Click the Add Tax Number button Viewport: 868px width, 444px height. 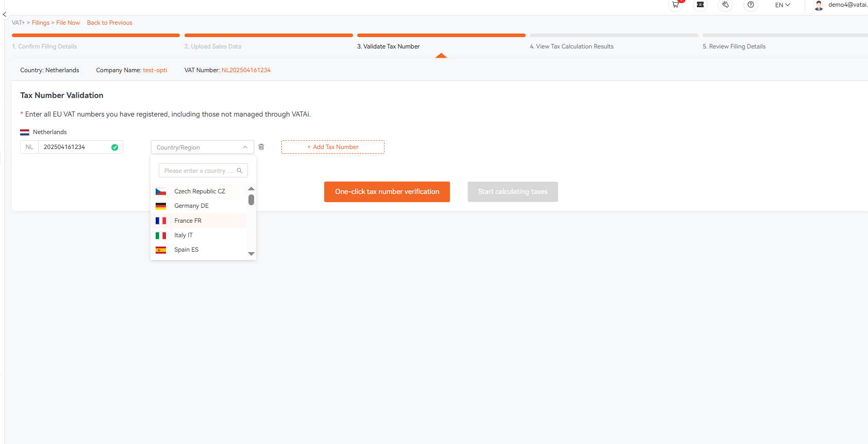pos(333,147)
